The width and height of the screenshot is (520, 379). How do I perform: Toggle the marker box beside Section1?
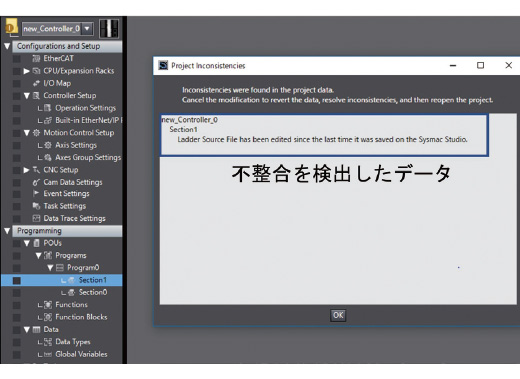pyautogui.click(x=17, y=281)
